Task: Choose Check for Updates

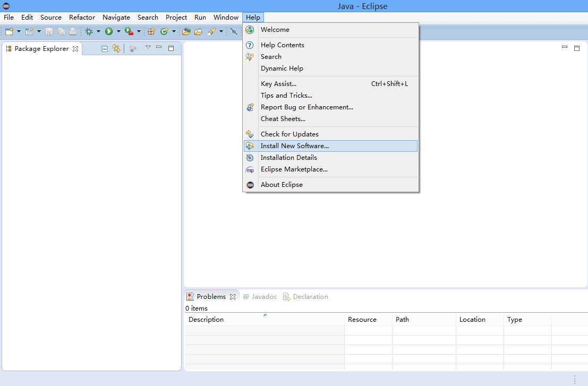Action: (331, 134)
